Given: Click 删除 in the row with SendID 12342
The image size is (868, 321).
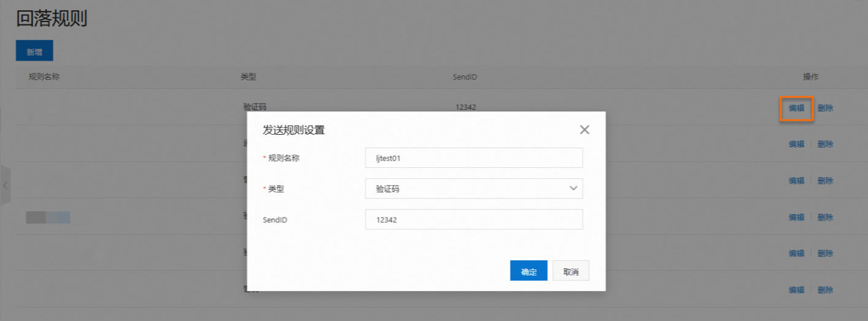Looking at the screenshot, I should [825, 108].
